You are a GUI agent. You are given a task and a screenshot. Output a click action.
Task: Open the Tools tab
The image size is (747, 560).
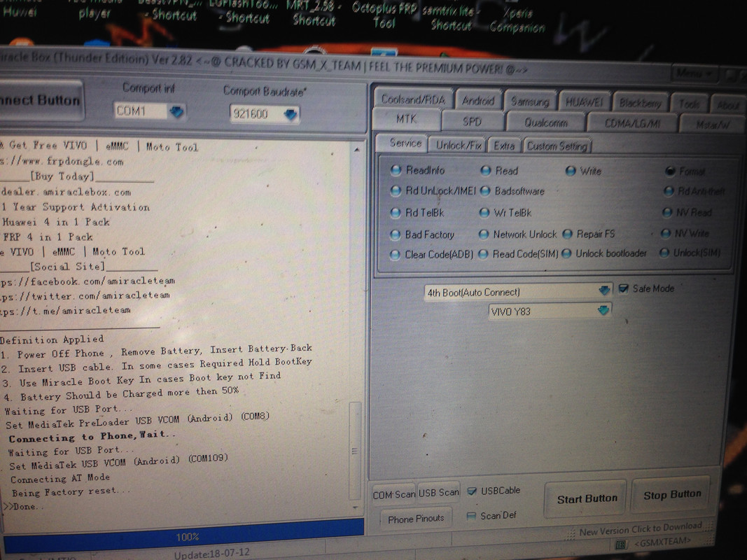(688, 104)
